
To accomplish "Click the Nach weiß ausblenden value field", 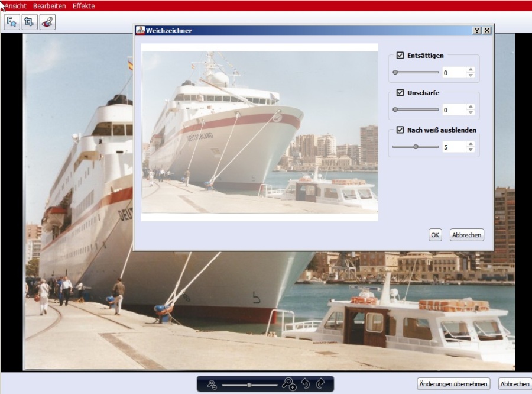I will (x=455, y=147).
